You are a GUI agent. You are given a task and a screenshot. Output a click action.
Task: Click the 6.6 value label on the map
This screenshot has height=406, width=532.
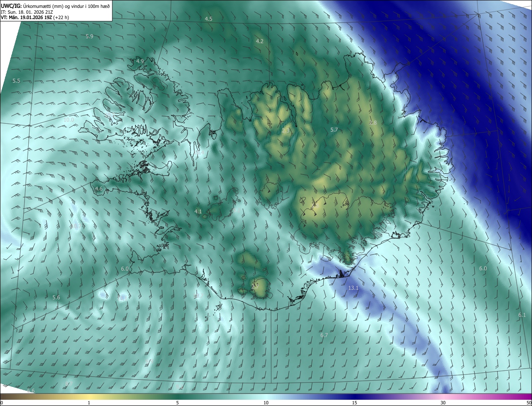pyautogui.click(x=31, y=391)
